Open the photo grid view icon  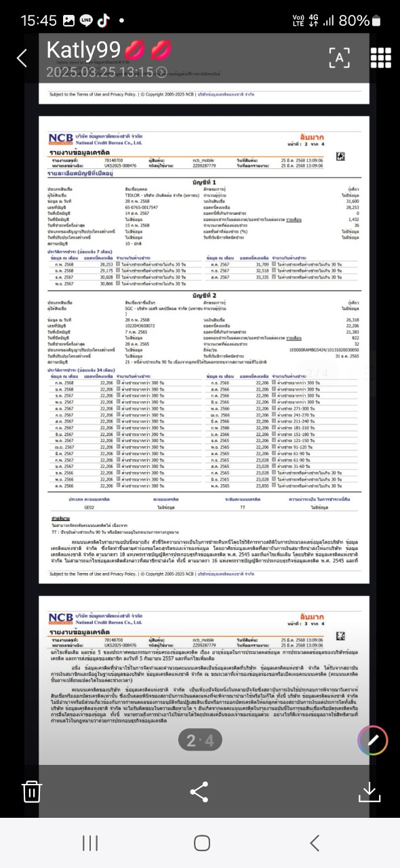[380, 58]
